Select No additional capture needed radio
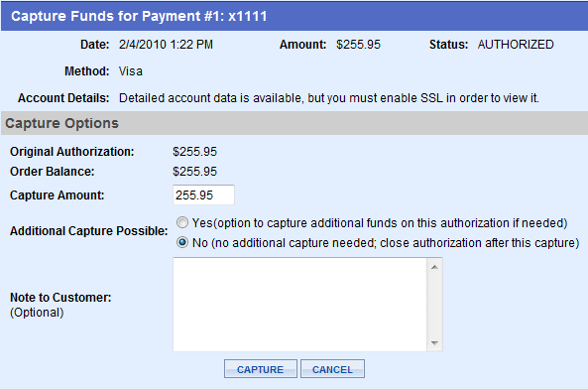588x389 pixels. coord(182,243)
